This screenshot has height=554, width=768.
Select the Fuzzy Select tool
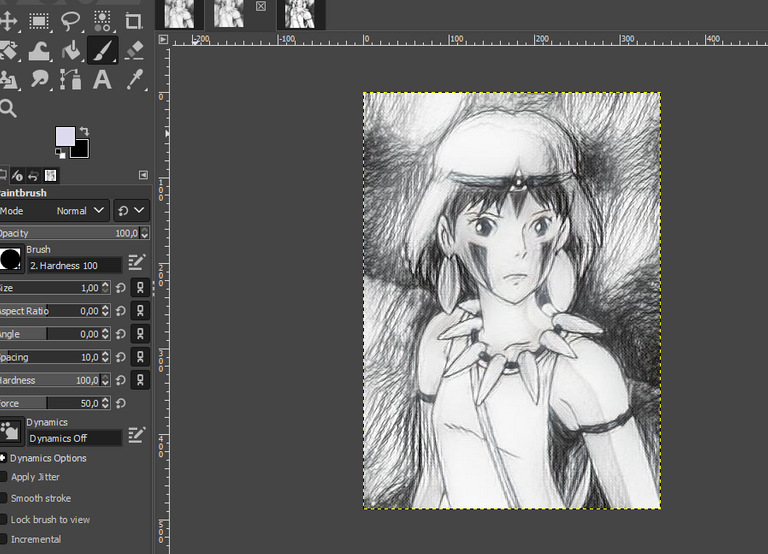tap(102, 21)
